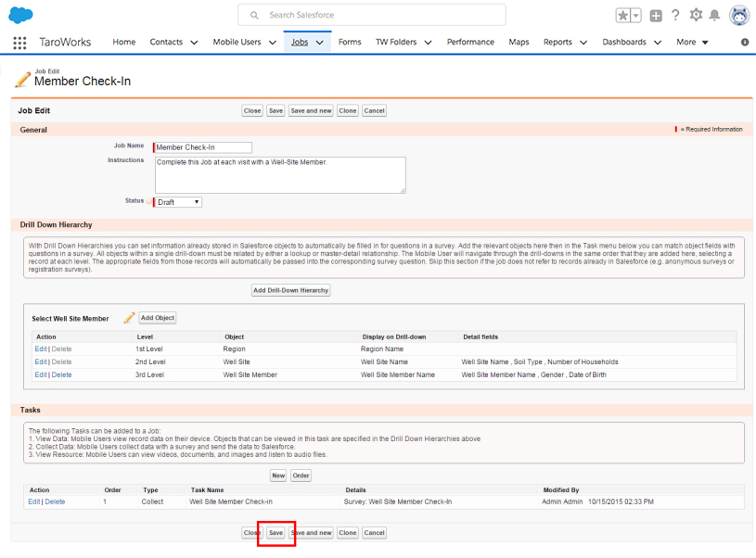Focus the Search Salesforce box
The width and height of the screenshot is (756, 558).
(380, 15)
